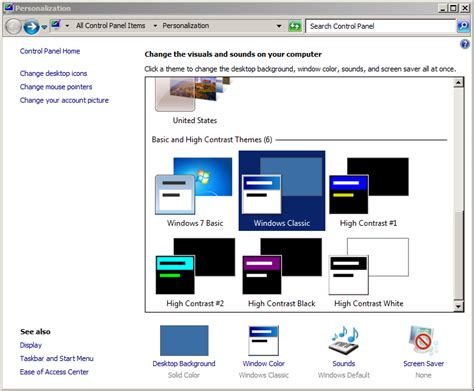The image size is (474, 391).
Task: Open the Screen Saver link
Action: coord(423,364)
